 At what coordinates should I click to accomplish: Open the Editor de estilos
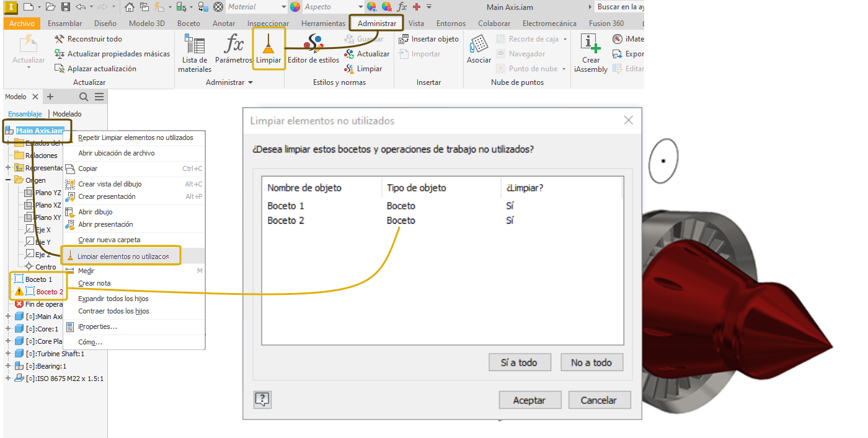coord(314,50)
